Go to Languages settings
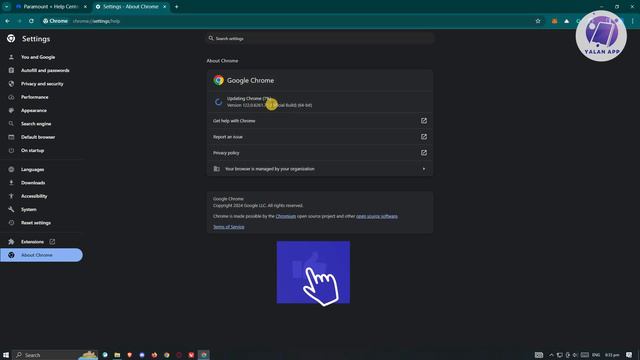Screen dimensions: 640x360 [x=33, y=169]
